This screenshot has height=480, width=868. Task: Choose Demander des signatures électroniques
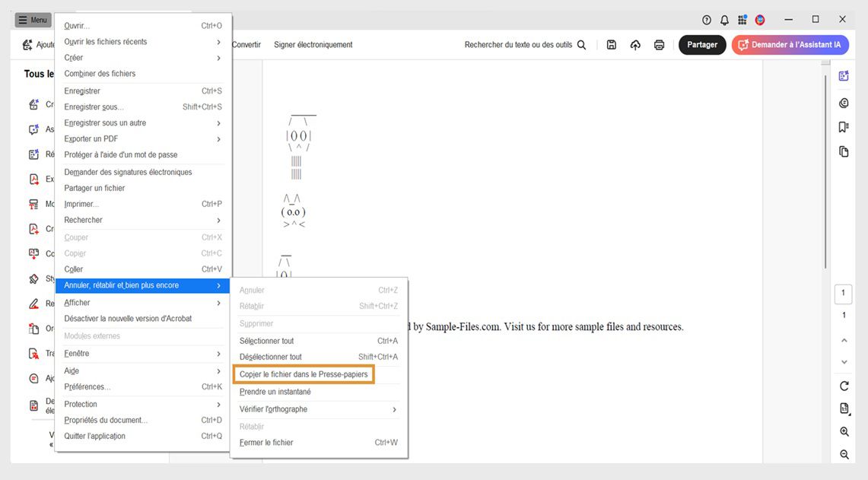(x=143, y=172)
